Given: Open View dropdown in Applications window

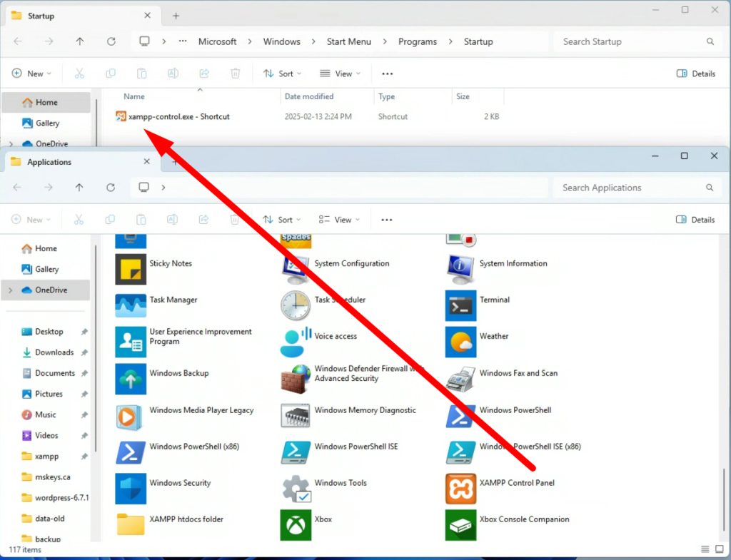Looking at the screenshot, I should click(339, 220).
